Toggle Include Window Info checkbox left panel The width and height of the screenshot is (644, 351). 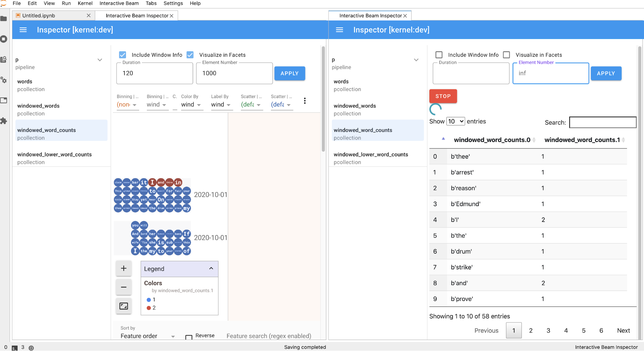123,55
